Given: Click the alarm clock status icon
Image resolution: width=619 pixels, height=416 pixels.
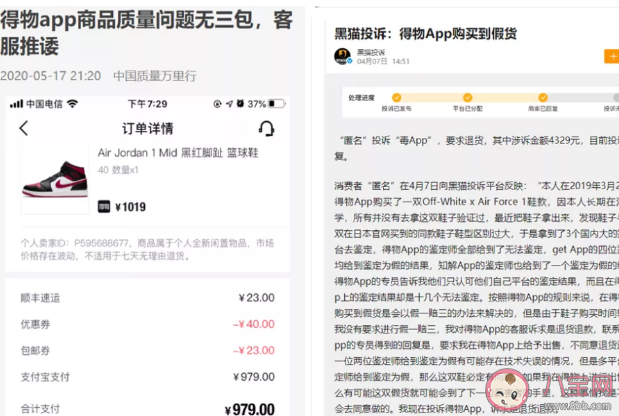Looking at the screenshot, I should click(x=240, y=104).
